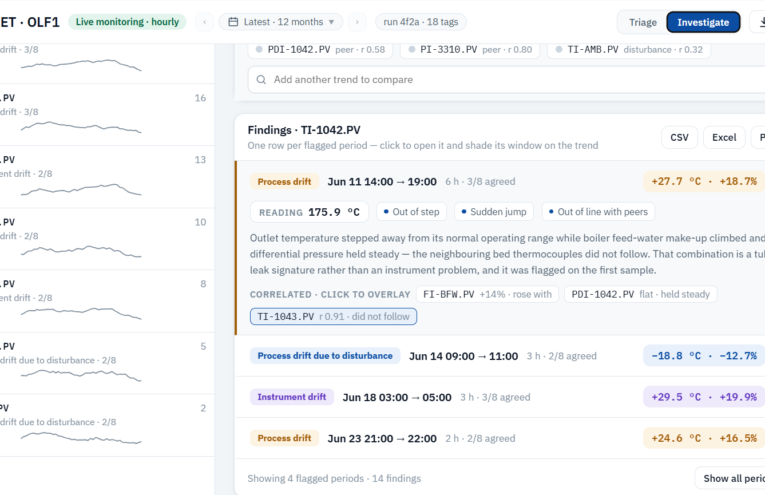Overlay the FI-BFW.PV correlated trend
Viewport: 765px width, 495px height.
(x=487, y=295)
